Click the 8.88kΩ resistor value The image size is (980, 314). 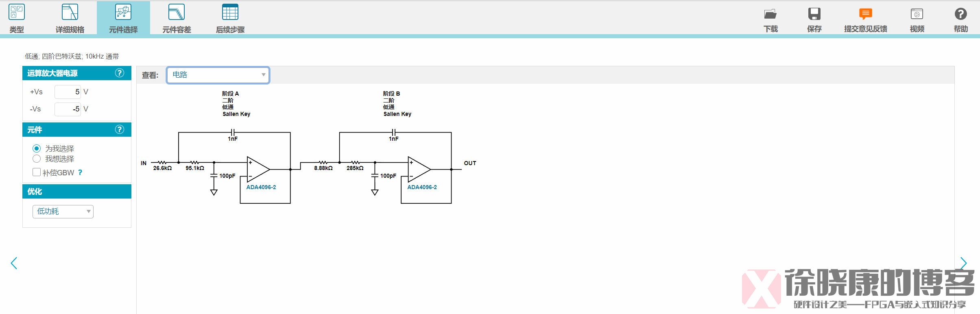click(323, 168)
